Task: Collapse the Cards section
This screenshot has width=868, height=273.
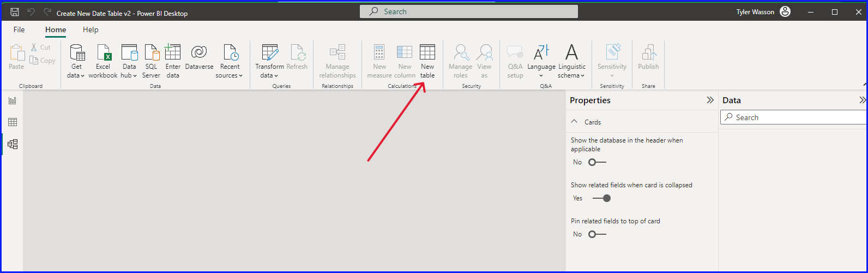Action: click(574, 122)
